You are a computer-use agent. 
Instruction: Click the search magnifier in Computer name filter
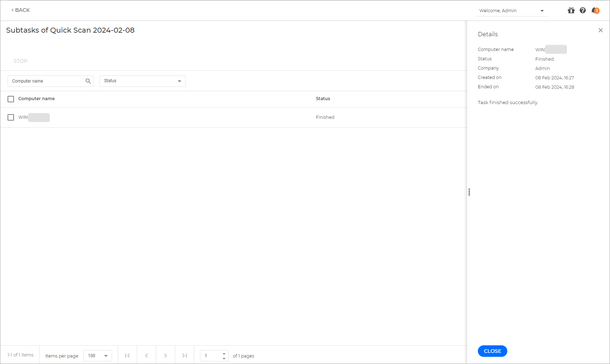(88, 81)
